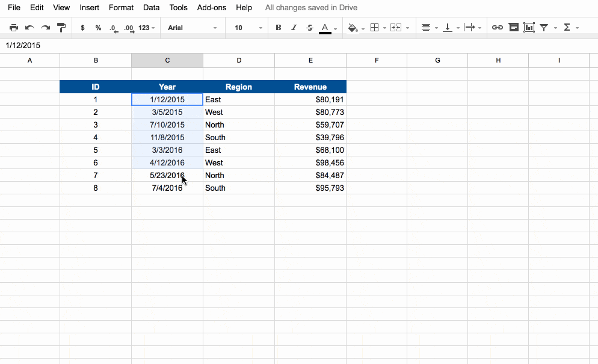
Task: Click the Print icon
Action: [x=13, y=27]
